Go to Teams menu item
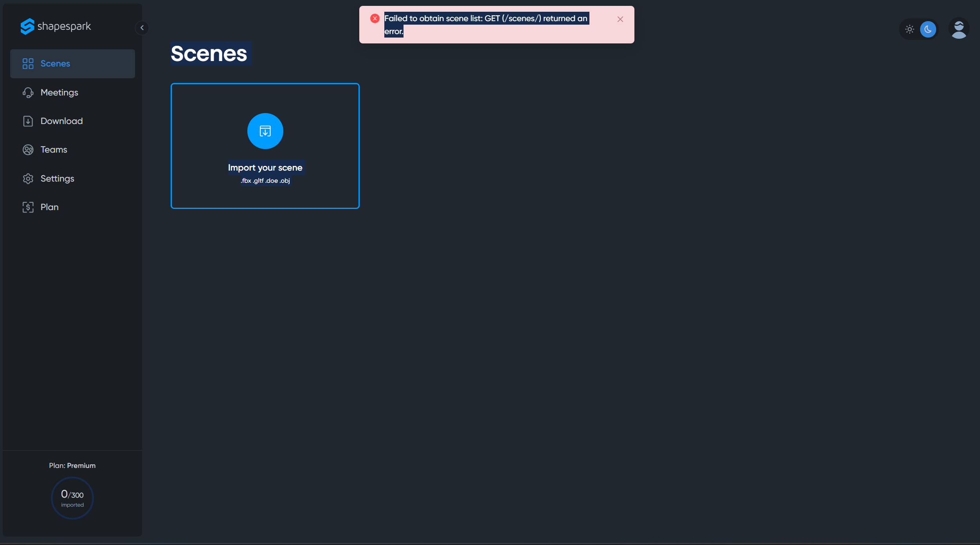The width and height of the screenshot is (980, 545). click(54, 150)
